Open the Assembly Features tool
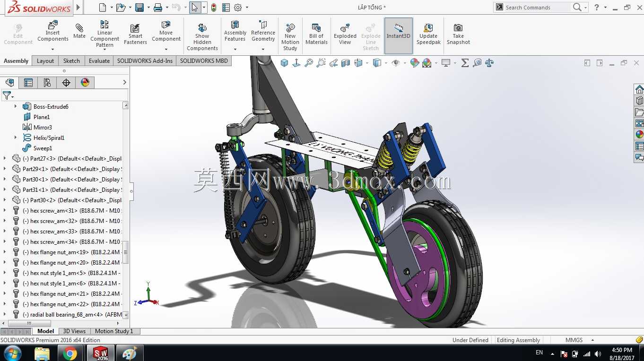The height and width of the screenshot is (361, 644). 235,31
